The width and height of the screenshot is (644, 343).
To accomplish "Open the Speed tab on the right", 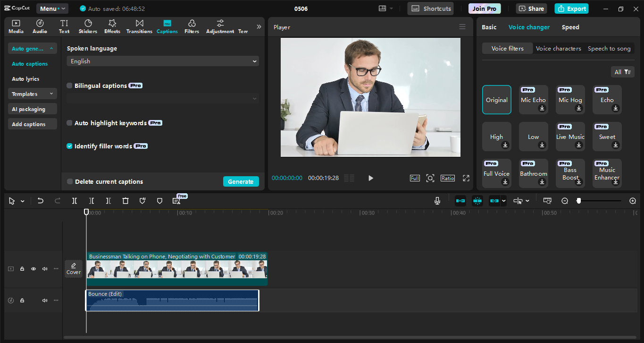I will click(570, 27).
